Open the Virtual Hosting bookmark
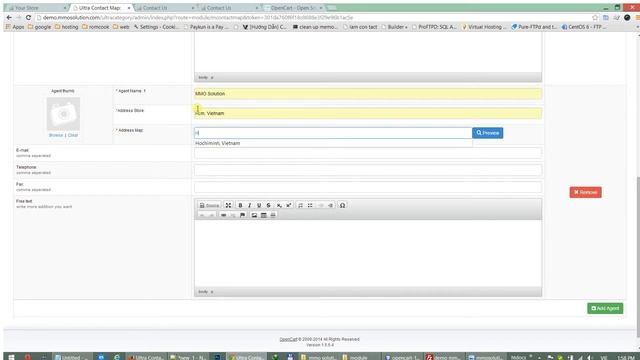The height and width of the screenshot is (360, 640). 484,27
